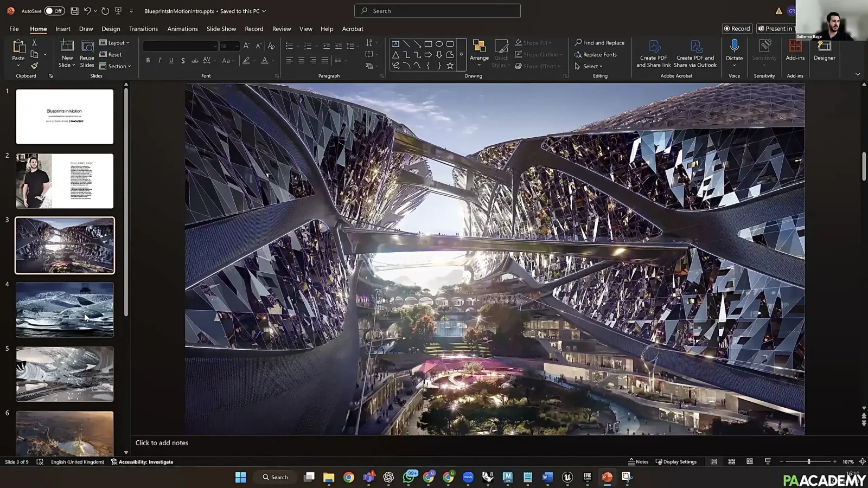
Task: Click Create PDF and Share link
Action: coord(653,54)
